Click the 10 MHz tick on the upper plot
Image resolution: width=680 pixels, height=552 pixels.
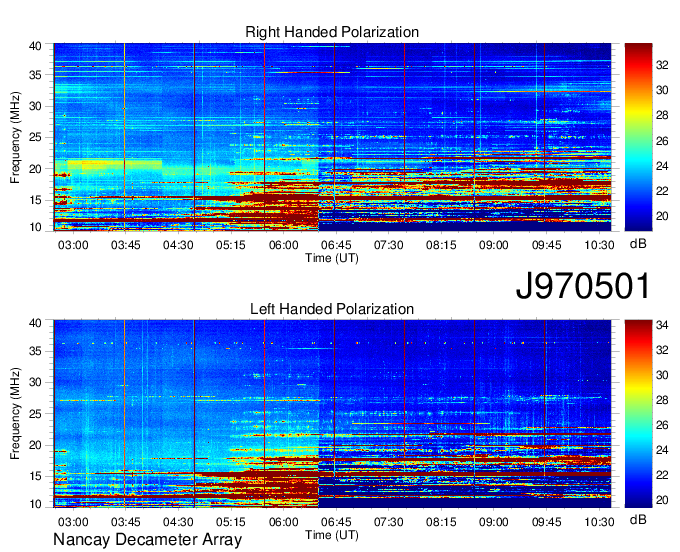click(x=35, y=227)
